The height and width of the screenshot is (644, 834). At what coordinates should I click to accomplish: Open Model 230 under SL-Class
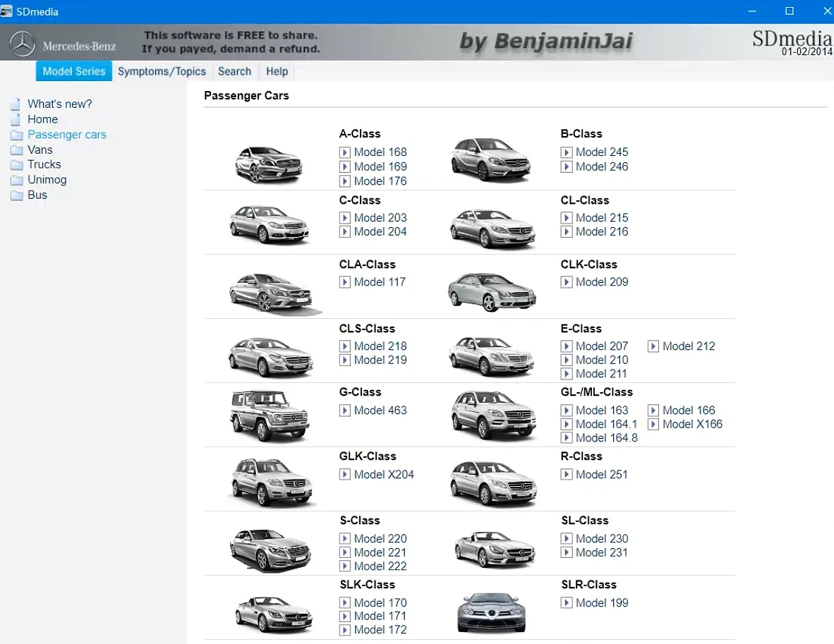602,539
